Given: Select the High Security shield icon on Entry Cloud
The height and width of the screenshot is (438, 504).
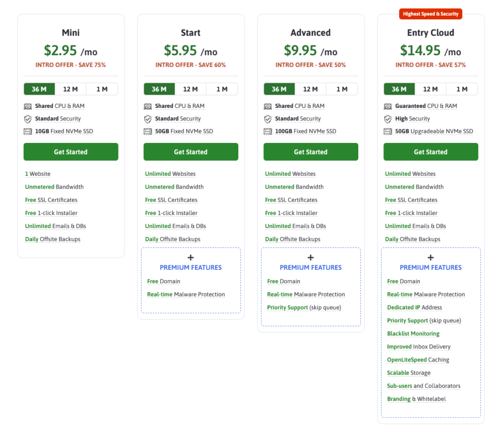Looking at the screenshot, I should pyautogui.click(x=388, y=119).
